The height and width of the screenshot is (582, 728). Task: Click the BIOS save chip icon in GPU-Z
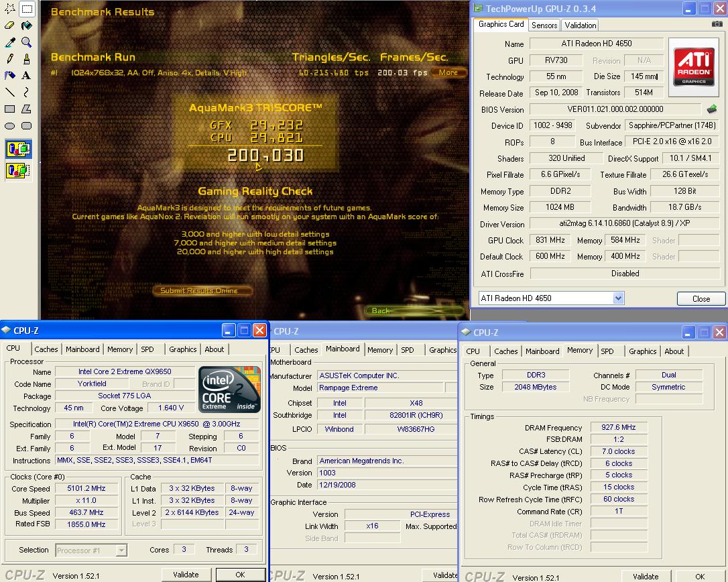click(x=712, y=109)
